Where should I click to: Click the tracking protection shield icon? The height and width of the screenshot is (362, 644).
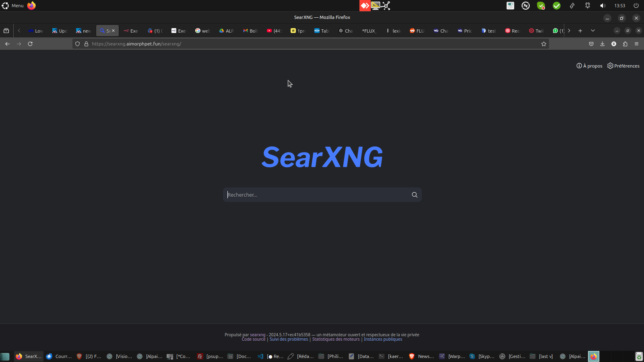pyautogui.click(x=78, y=44)
